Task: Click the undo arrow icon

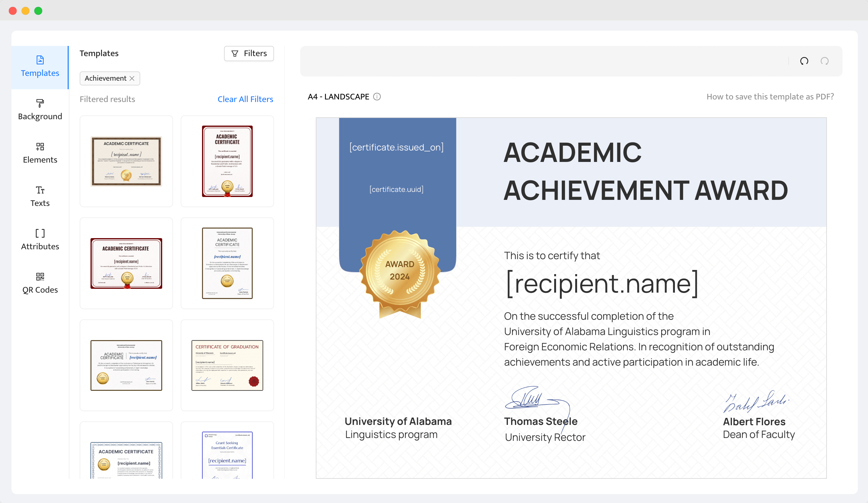Action: 804,61
